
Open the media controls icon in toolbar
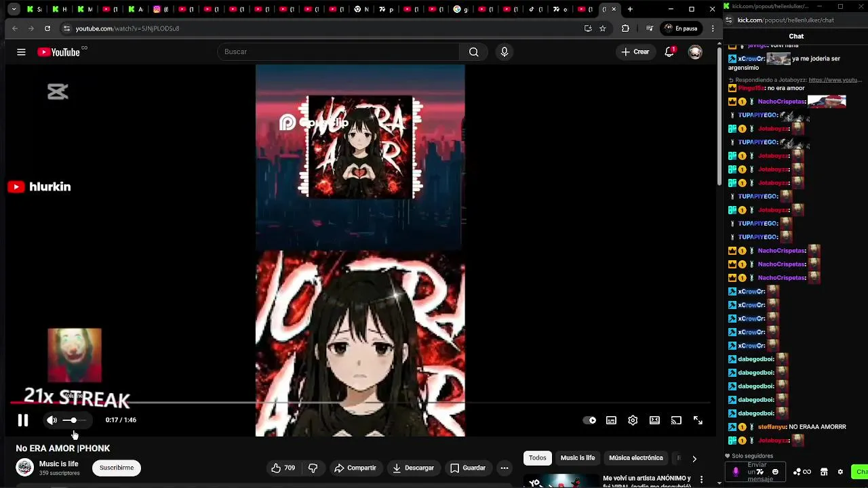tap(649, 28)
